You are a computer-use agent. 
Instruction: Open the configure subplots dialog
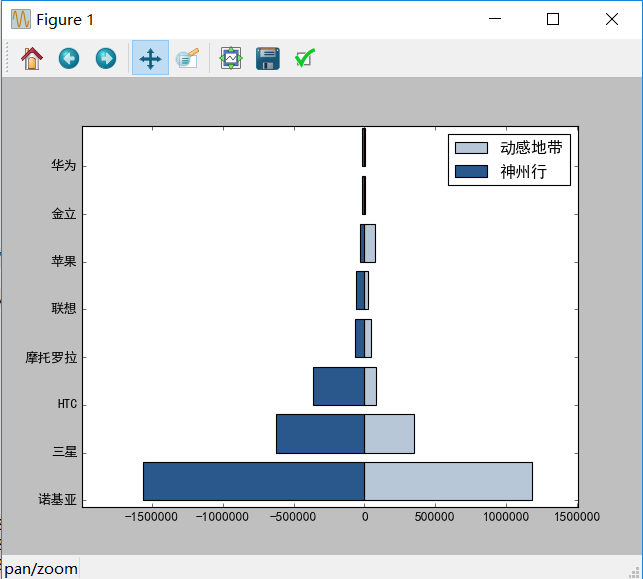231,58
